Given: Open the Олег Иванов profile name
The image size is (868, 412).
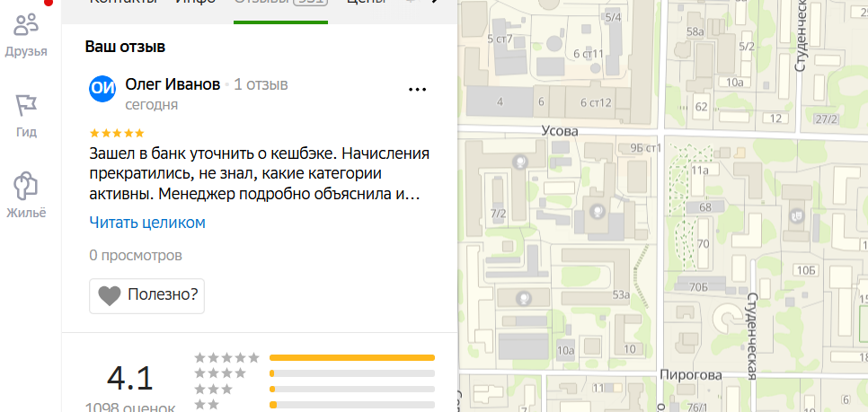Looking at the screenshot, I should click(173, 84).
